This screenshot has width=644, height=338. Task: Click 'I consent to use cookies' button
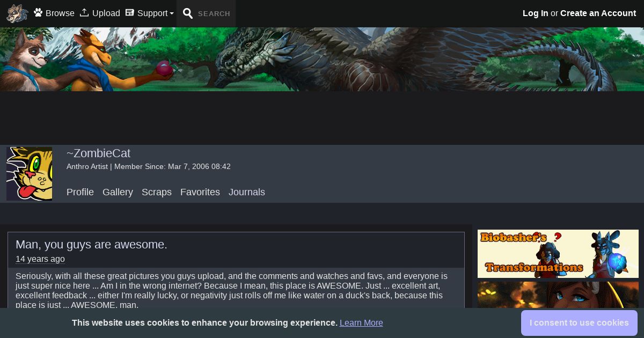click(579, 323)
